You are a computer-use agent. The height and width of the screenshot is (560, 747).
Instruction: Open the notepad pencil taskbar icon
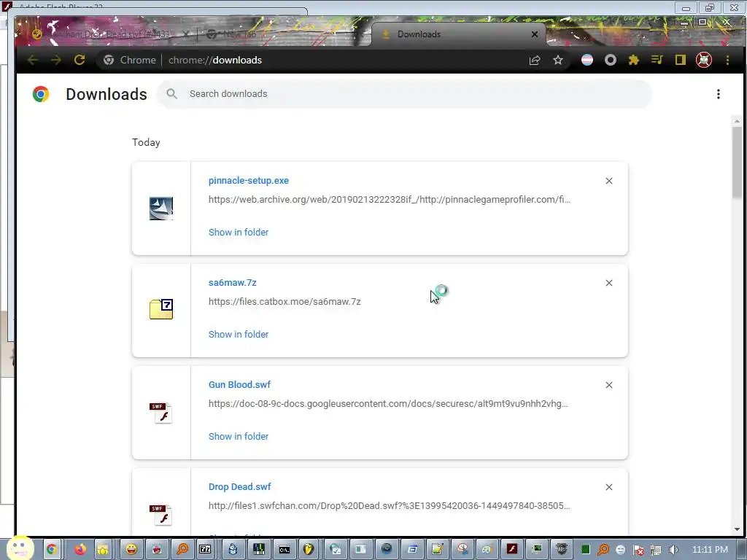(x=438, y=550)
